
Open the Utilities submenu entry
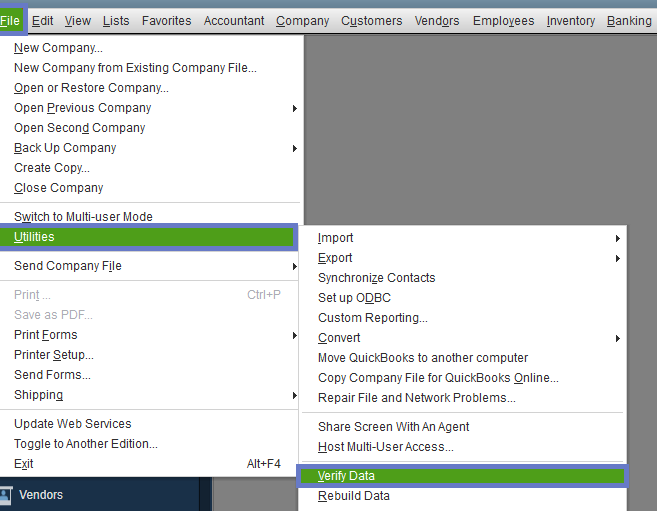point(147,237)
